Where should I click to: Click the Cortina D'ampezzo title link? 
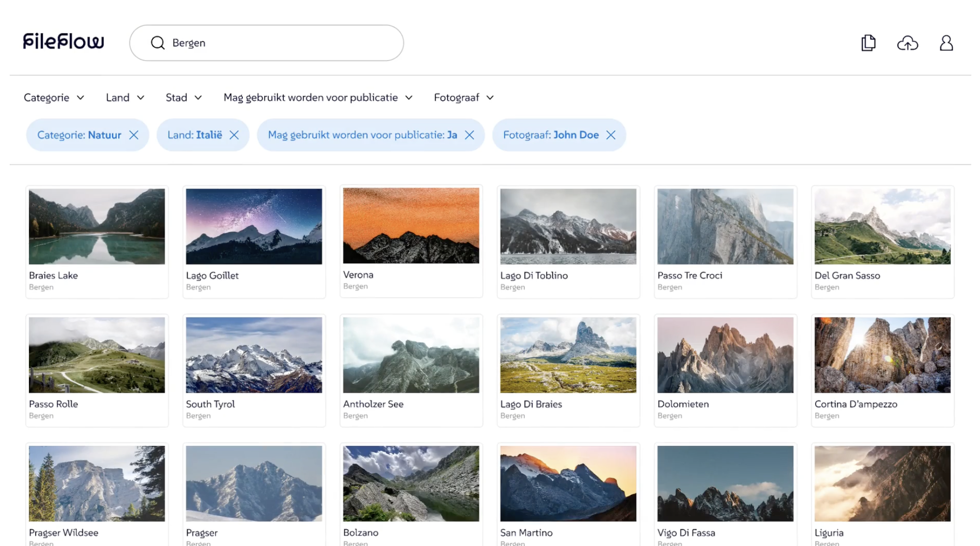coord(855,404)
